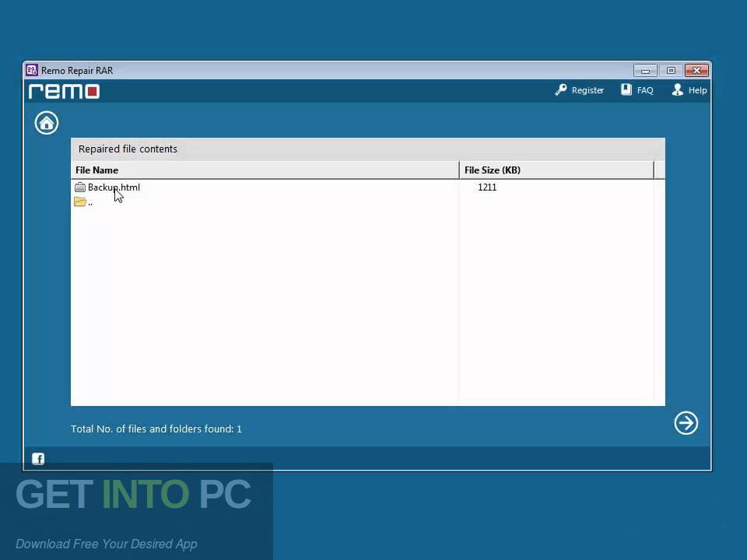Click the Remo Repair RAR title text
Image resolution: width=747 pixels, height=560 pixels.
click(x=77, y=71)
